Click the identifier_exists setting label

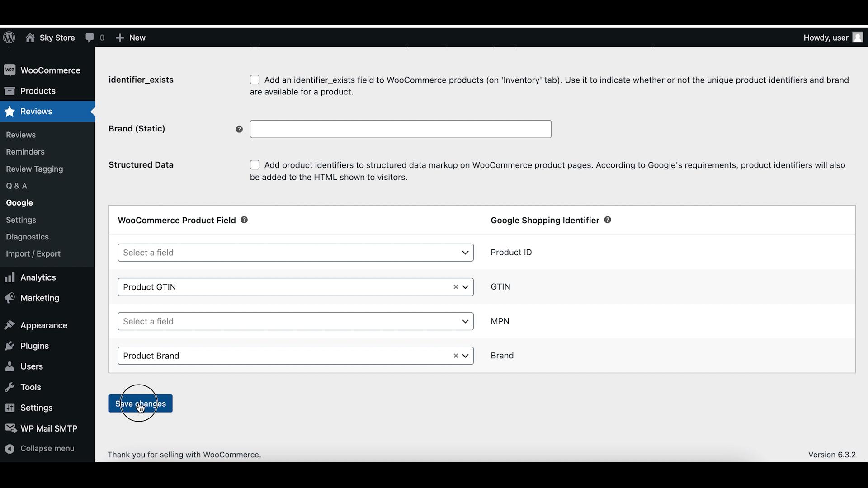pyautogui.click(x=141, y=80)
